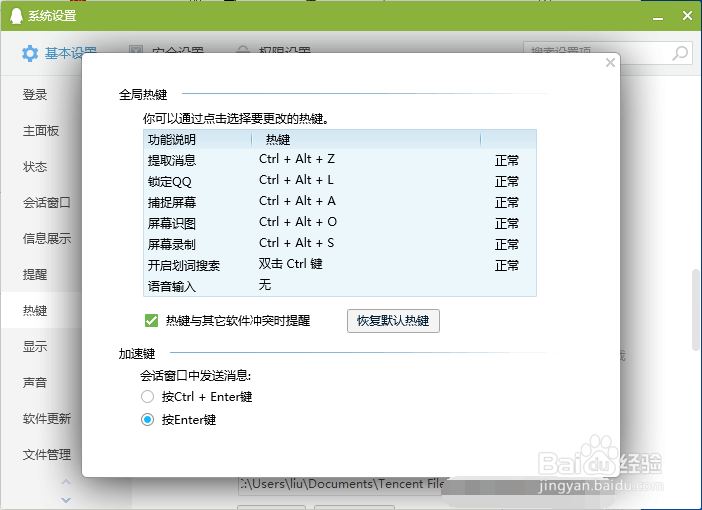Viewport: 702px width, 510px height.
Task: Click the Tencent Files path field
Action: tap(342, 484)
